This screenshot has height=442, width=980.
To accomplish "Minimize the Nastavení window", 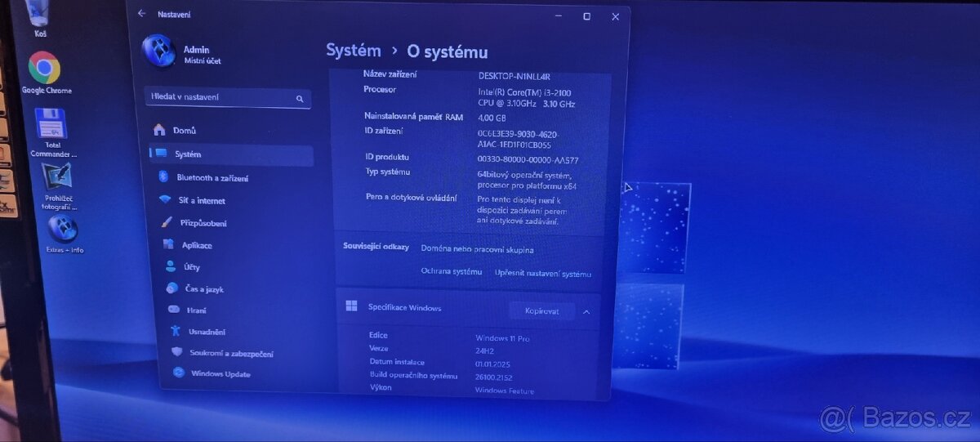I will click(x=558, y=16).
